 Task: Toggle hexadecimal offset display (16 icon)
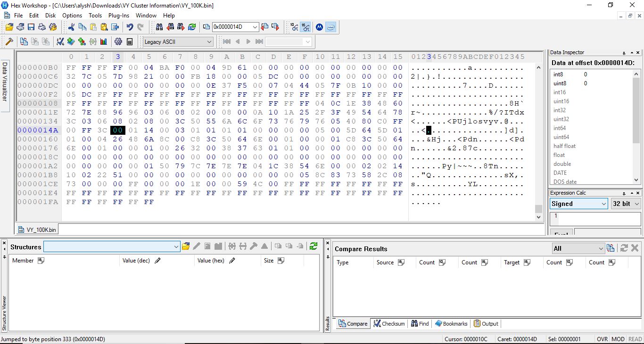[x=305, y=27]
